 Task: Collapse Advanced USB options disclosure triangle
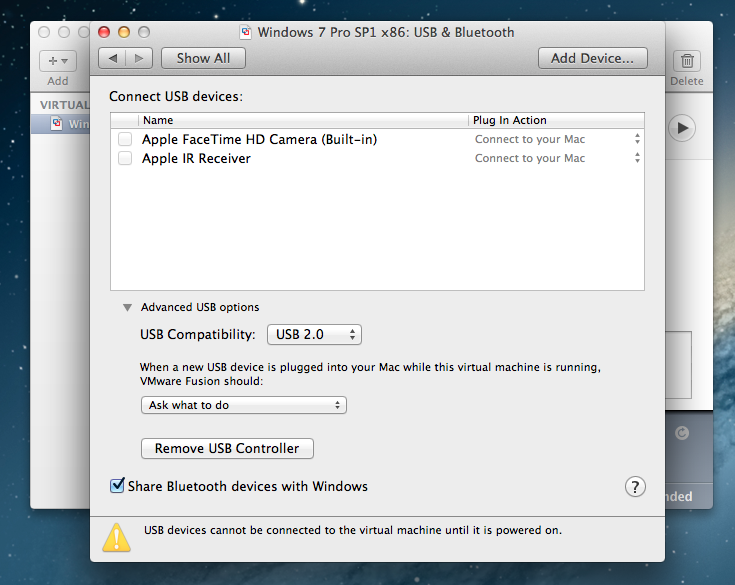point(127,307)
